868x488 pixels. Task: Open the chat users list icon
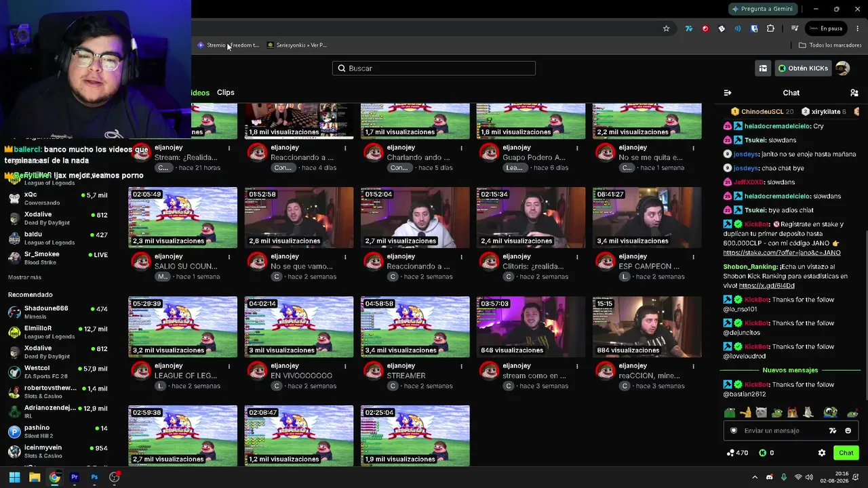tap(854, 93)
